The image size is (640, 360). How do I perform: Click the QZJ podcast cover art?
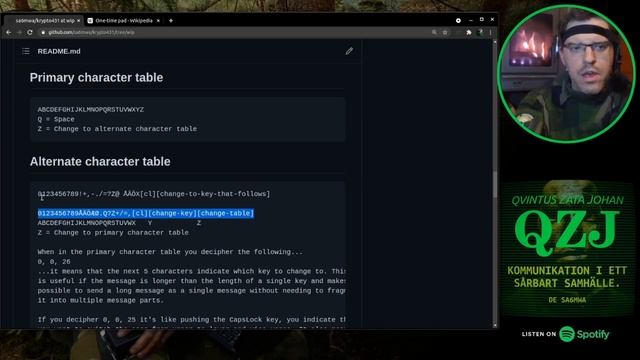567,249
